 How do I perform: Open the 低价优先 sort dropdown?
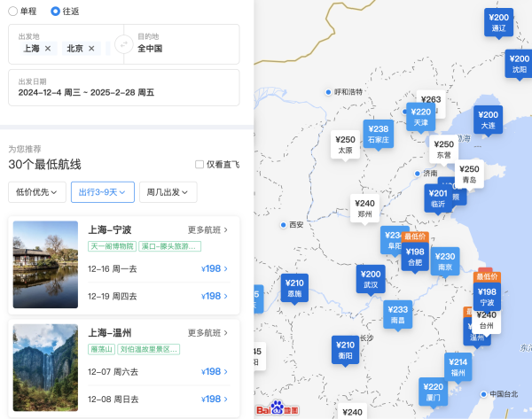click(37, 192)
